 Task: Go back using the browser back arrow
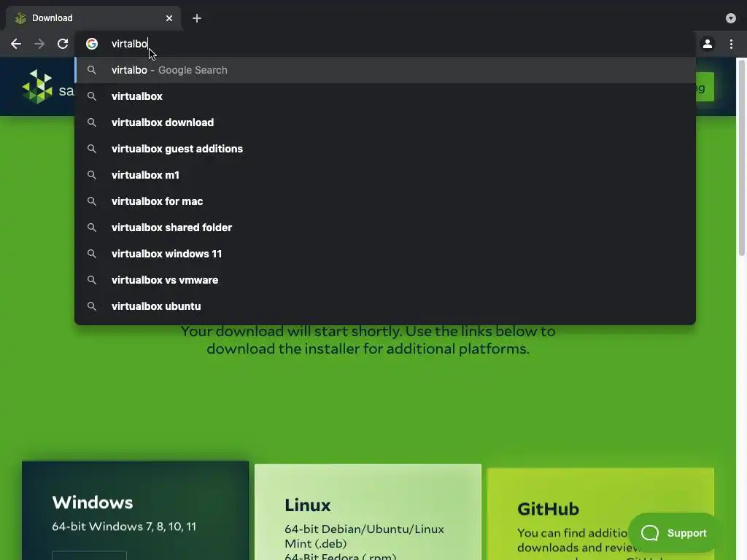[x=16, y=44]
